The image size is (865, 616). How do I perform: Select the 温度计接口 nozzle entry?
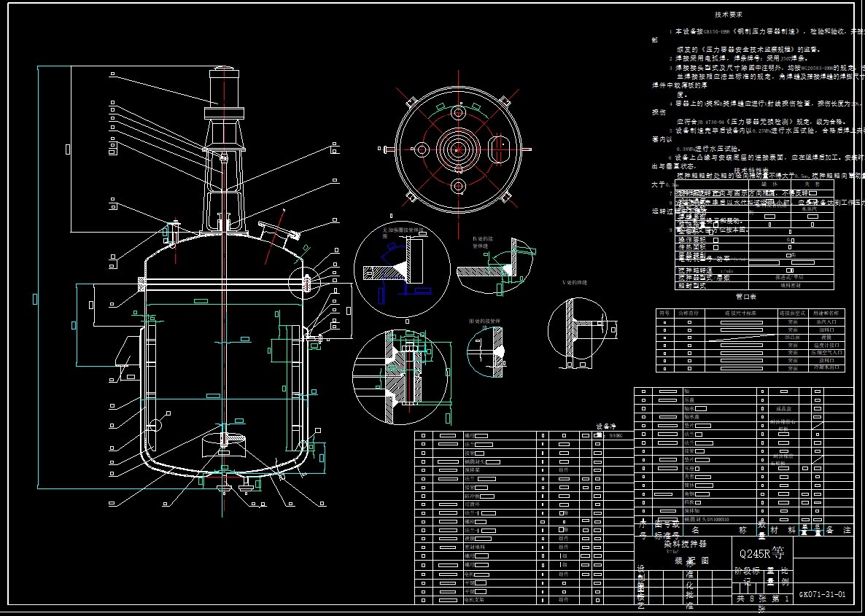click(x=750, y=345)
